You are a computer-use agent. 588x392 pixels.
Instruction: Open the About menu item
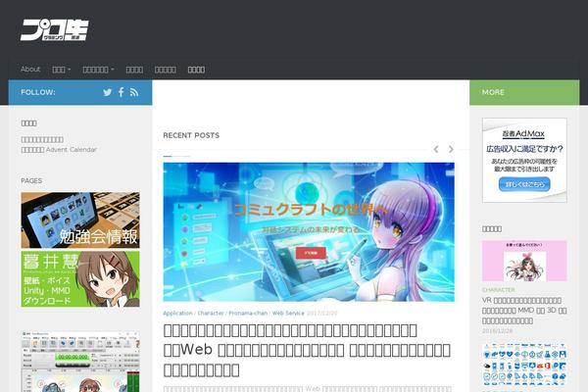pos(30,70)
